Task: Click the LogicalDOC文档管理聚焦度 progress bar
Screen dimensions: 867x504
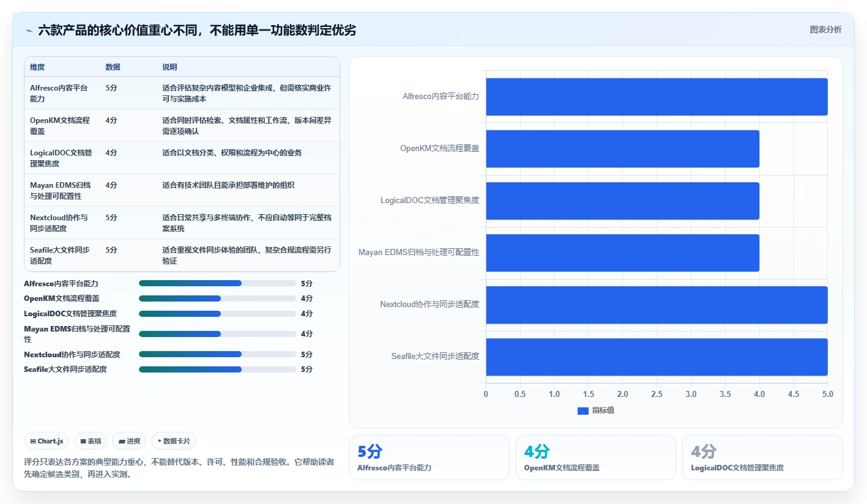Action: click(217, 314)
